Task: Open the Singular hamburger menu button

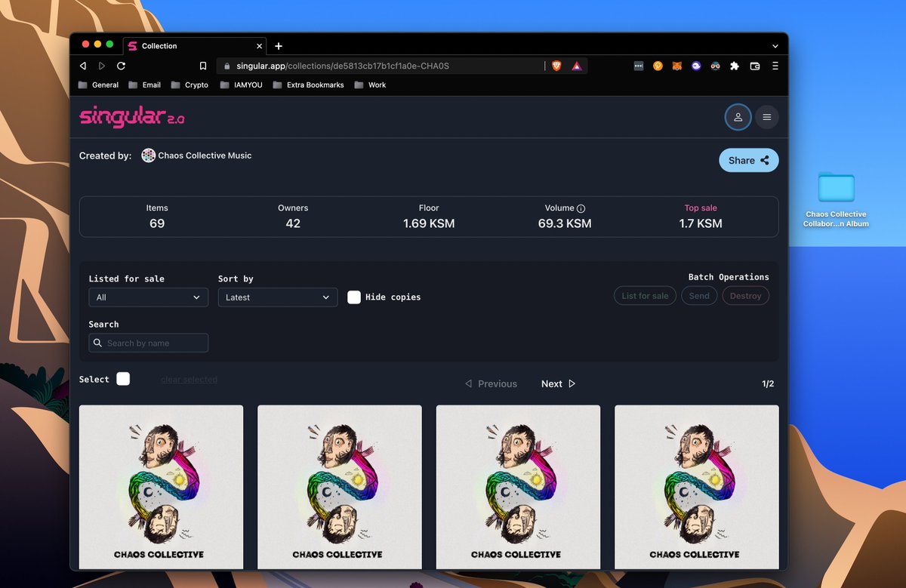Action: (x=766, y=117)
